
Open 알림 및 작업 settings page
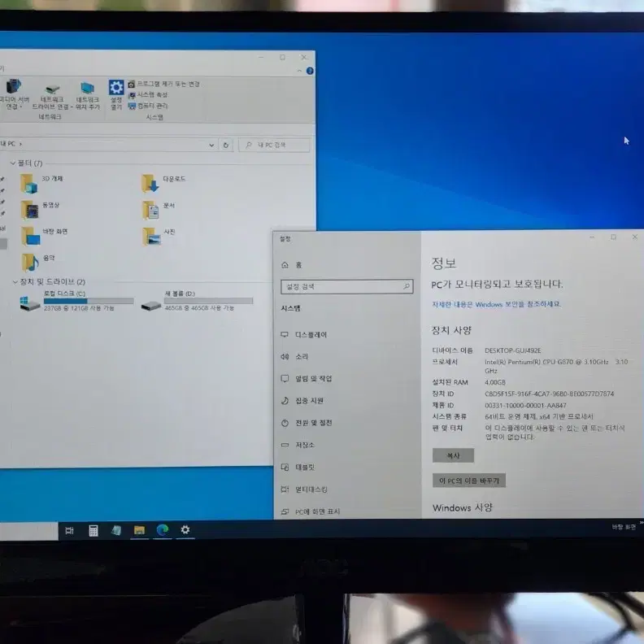tap(307, 379)
